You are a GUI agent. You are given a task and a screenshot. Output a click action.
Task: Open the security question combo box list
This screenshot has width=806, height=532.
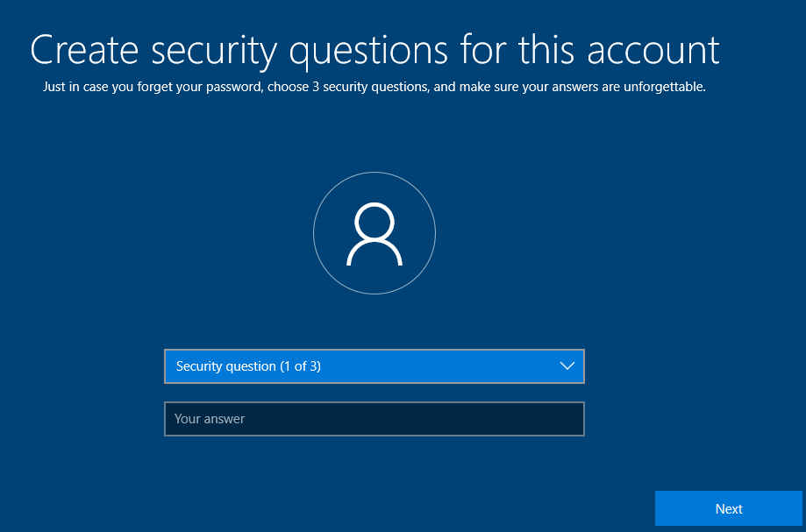click(x=374, y=366)
